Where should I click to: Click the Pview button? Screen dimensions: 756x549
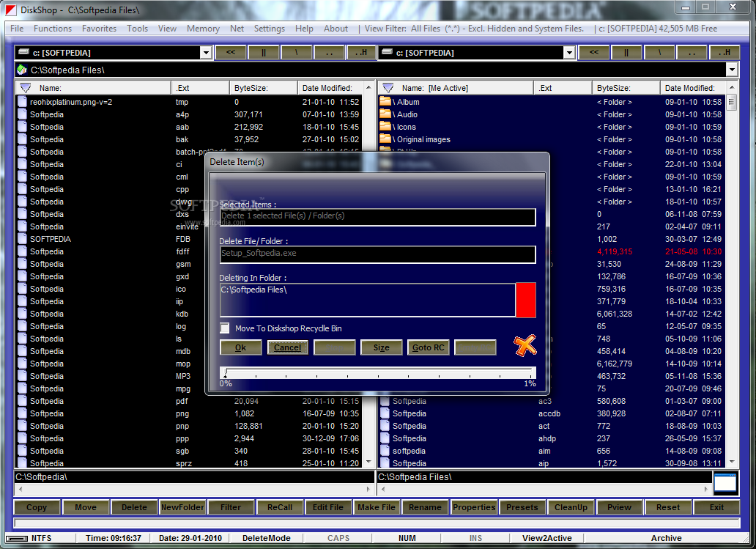[x=620, y=507]
